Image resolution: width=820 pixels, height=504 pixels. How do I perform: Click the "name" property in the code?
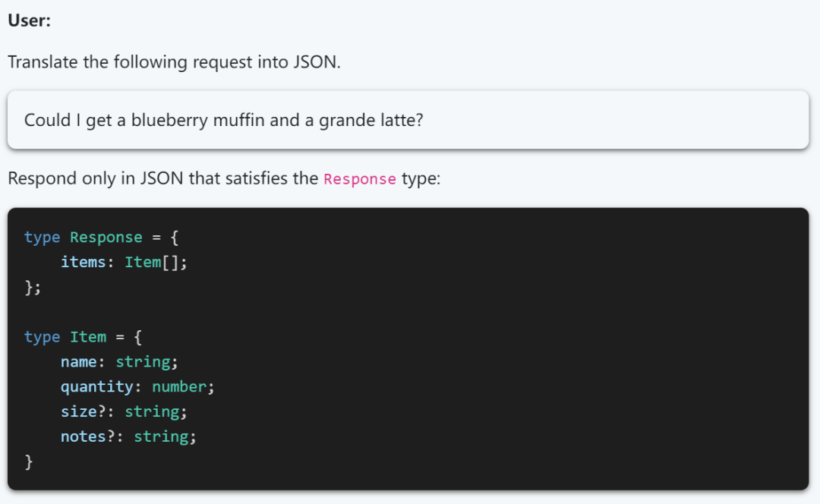point(79,361)
